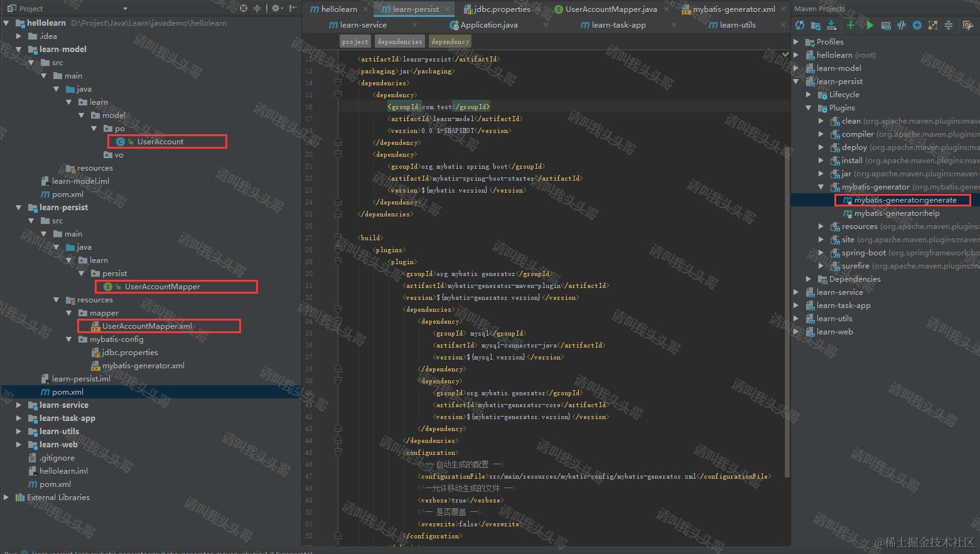Run the selected Maven goal with green arrow
The height and width of the screenshot is (554, 980).
pos(870,25)
